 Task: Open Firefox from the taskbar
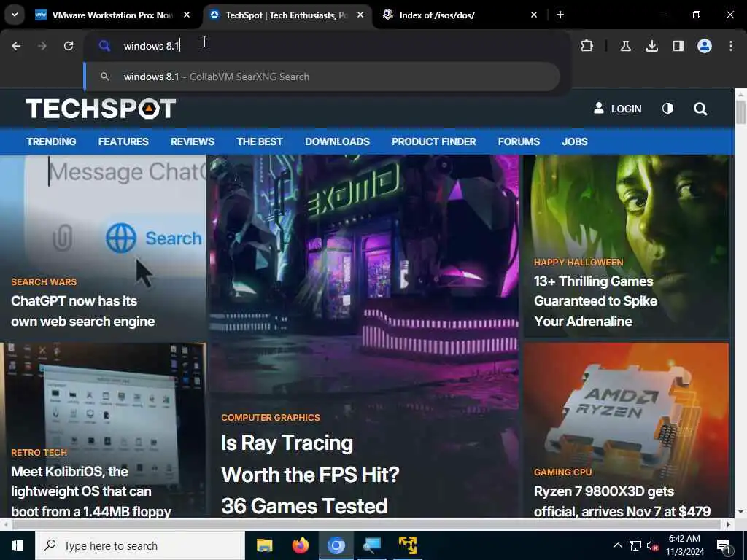[x=300, y=545]
